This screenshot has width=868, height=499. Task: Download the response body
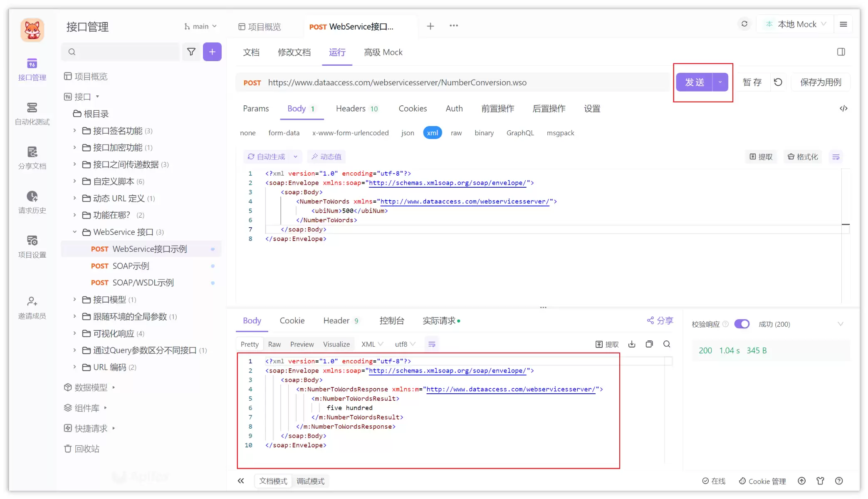(x=632, y=344)
